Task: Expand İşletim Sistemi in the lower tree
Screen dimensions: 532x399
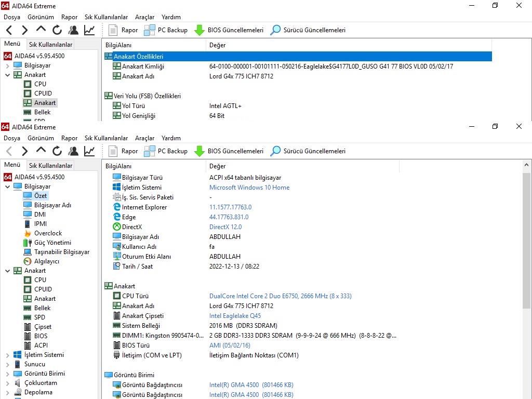Action: [7, 355]
